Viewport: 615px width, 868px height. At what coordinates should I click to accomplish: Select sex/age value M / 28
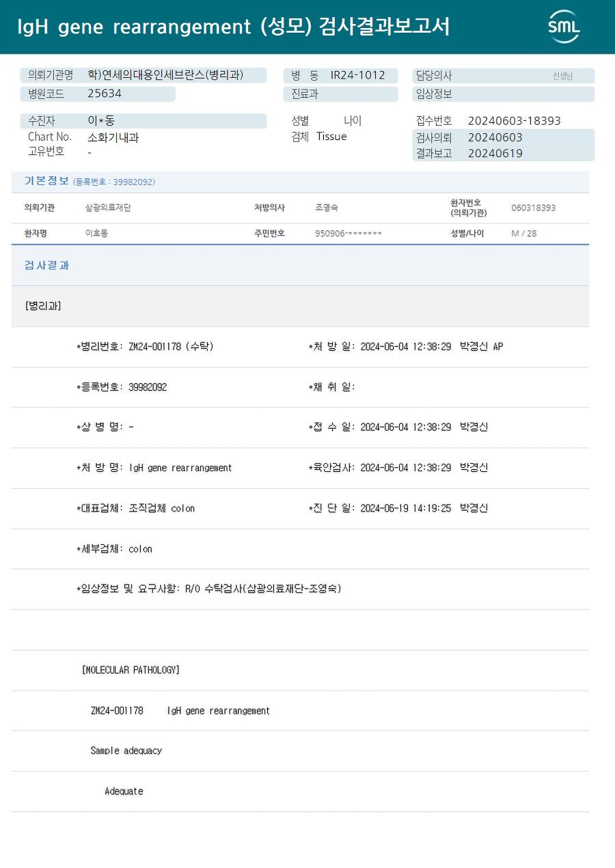click(523, 234)
